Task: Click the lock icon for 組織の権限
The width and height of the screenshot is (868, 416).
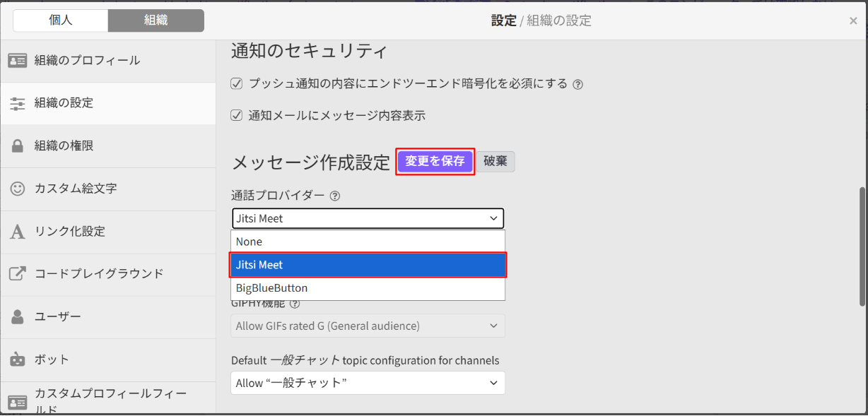Action: (x=18, y=146)
